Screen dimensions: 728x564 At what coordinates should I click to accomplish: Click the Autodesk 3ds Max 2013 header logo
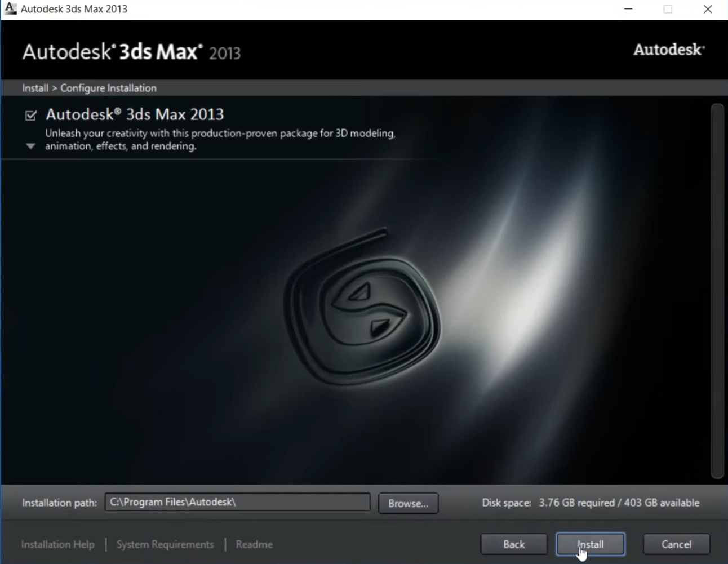131,52
